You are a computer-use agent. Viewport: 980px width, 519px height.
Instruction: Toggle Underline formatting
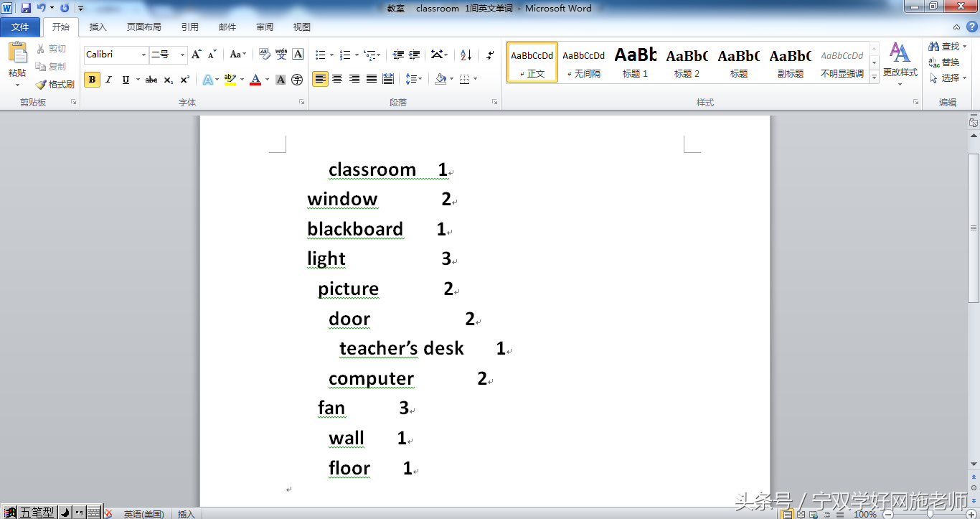[x=126, y=80]
